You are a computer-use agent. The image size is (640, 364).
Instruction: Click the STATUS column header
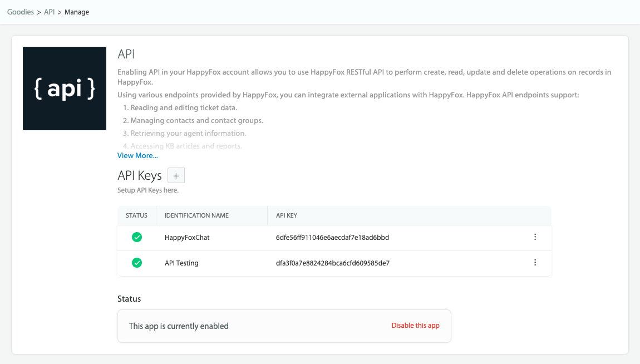(136, 215)
